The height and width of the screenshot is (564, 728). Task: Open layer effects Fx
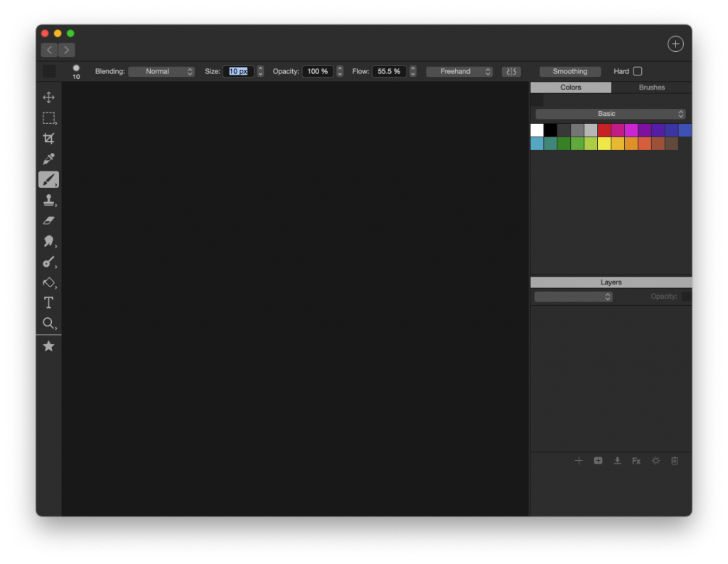click(x=636, y=461)
